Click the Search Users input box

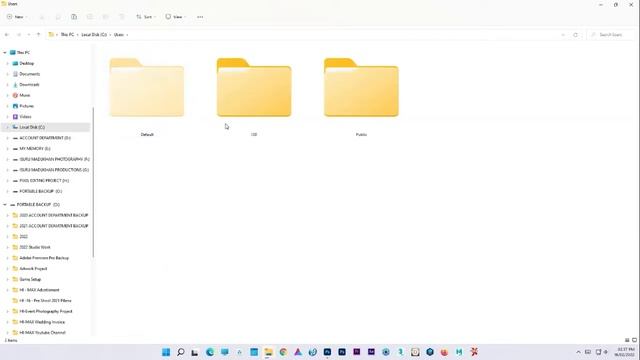(x=611, y=35)
